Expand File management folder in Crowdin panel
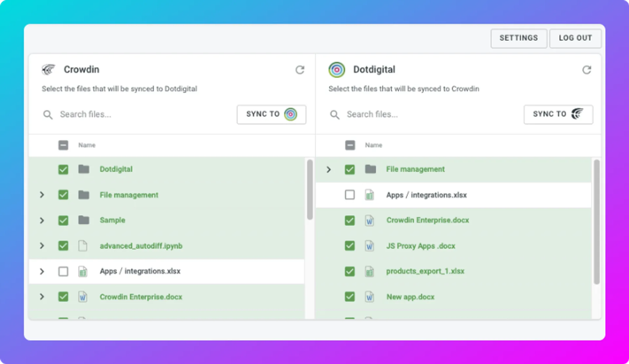 [x=42, y=195]
